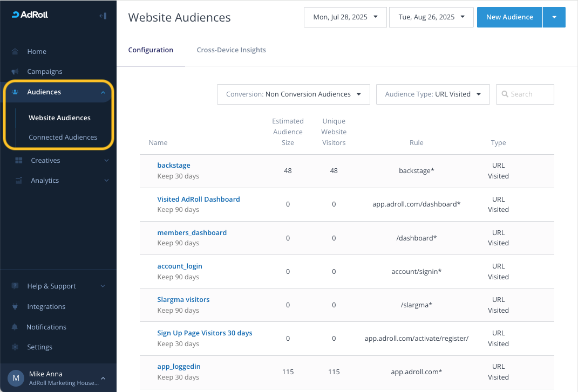Screen dimensions: 578x392
Task: Click the Notifications bell icon
Action: coord(15,327)
